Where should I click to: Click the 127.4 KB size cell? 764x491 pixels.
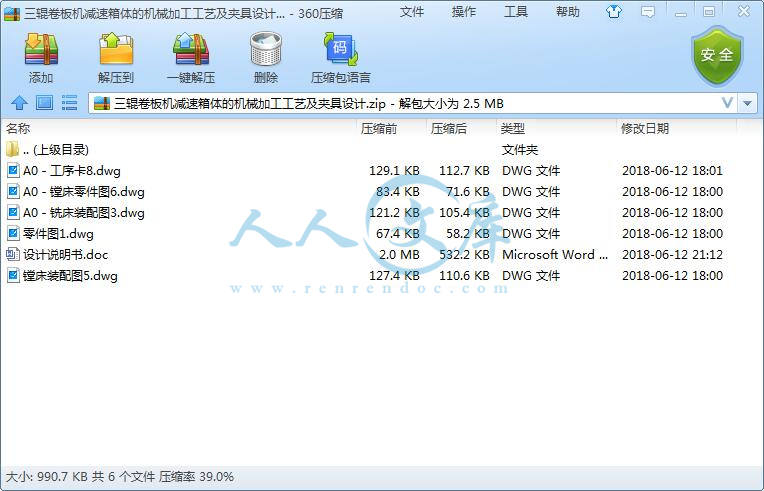394,276
